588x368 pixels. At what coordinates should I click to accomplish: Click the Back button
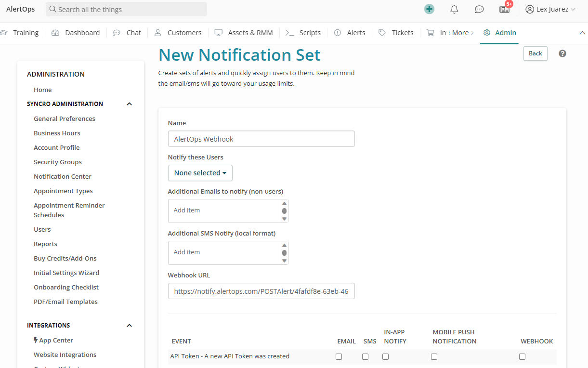click(535, 53)
